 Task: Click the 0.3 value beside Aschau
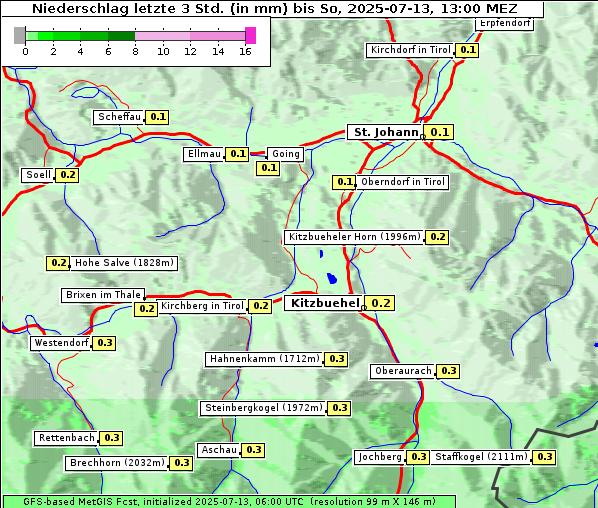[253, 450]
